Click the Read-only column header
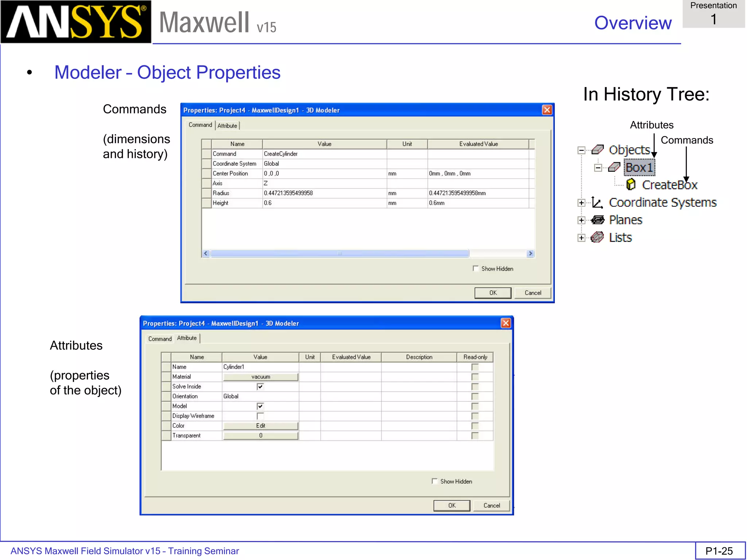This screenshot has width=747, height=560. [475, 357]
